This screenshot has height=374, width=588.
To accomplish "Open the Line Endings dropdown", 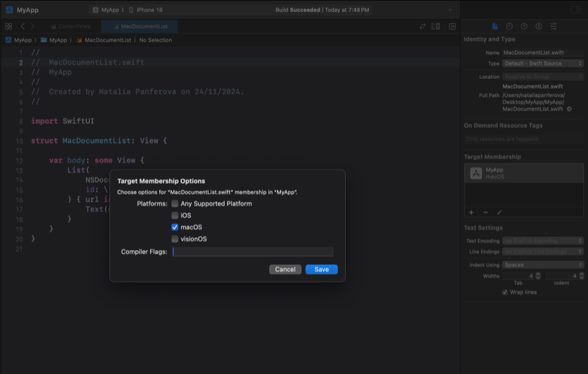I will click(x=543, y=251).
